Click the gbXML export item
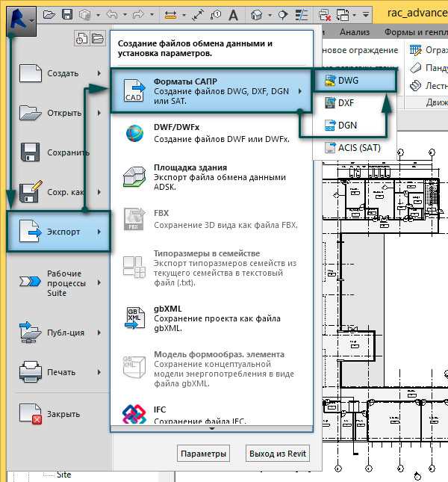 (212, 318)
